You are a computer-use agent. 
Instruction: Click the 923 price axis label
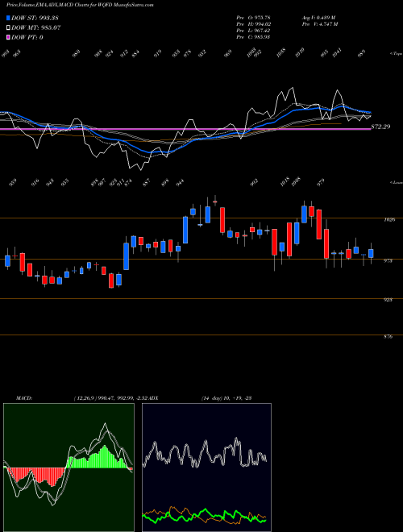pos(388,300)
